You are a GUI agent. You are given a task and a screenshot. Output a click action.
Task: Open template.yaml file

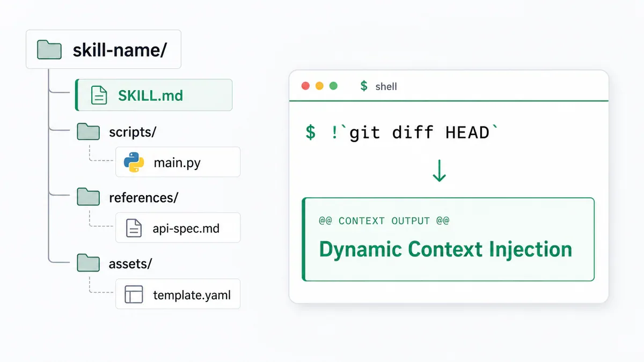178,294
